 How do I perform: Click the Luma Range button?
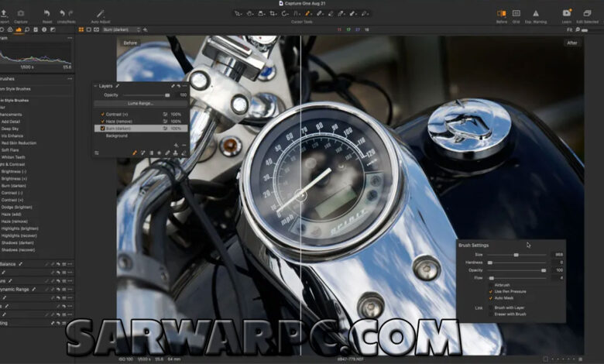[x=140, y=104]
